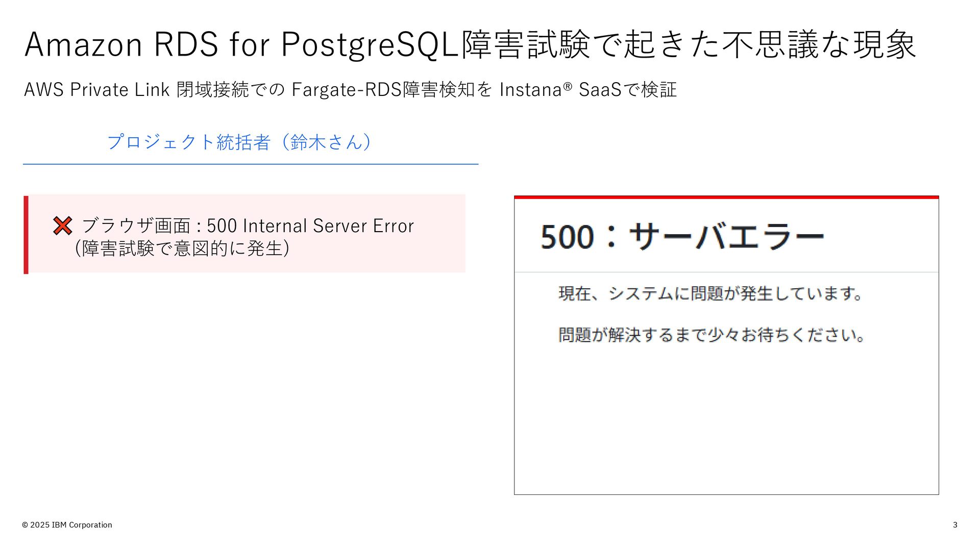The image size is (980, 551).
Task: Click the blue line under the project lead heading
Action: point(250,164)
